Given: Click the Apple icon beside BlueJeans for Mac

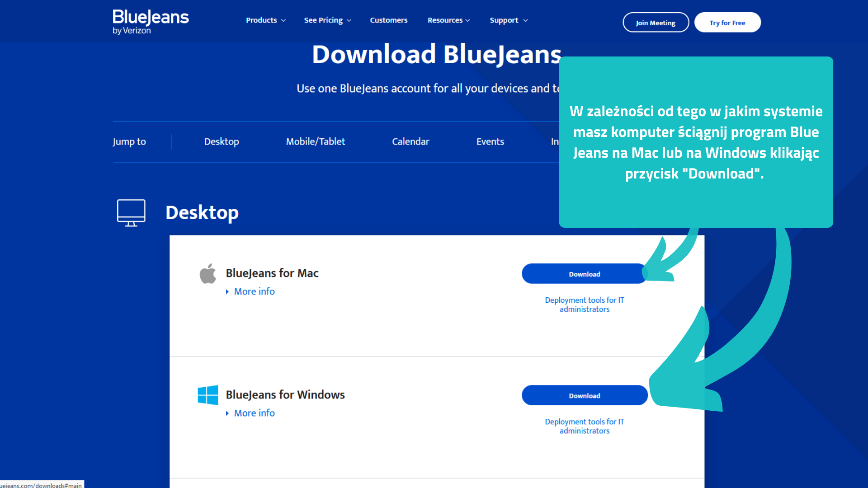Looking at the screenshot, I should (208, 274).
